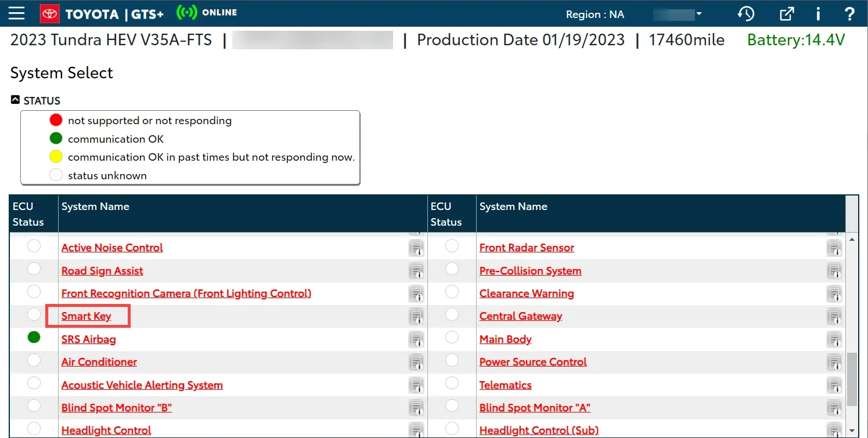Click the 17460mile odometer text

pyautogui.click(x=687, y=40)
